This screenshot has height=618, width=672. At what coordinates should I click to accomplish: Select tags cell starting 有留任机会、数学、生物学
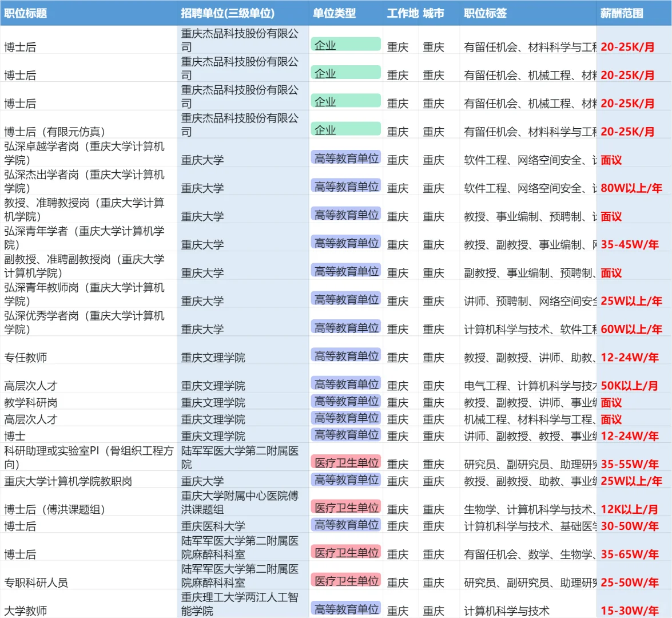coord(528,547)
